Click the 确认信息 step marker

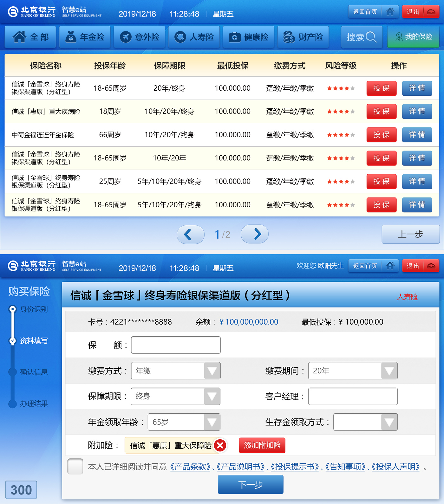tap(12, 372)
